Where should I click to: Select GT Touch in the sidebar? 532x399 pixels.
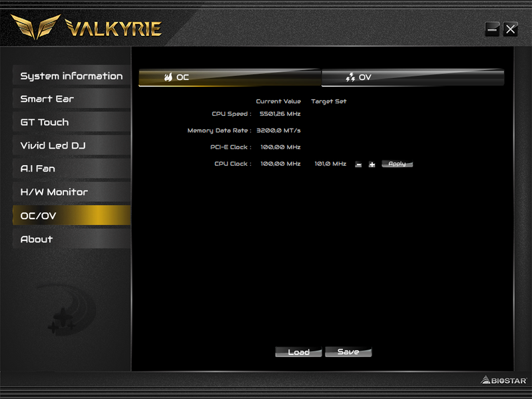72,122
